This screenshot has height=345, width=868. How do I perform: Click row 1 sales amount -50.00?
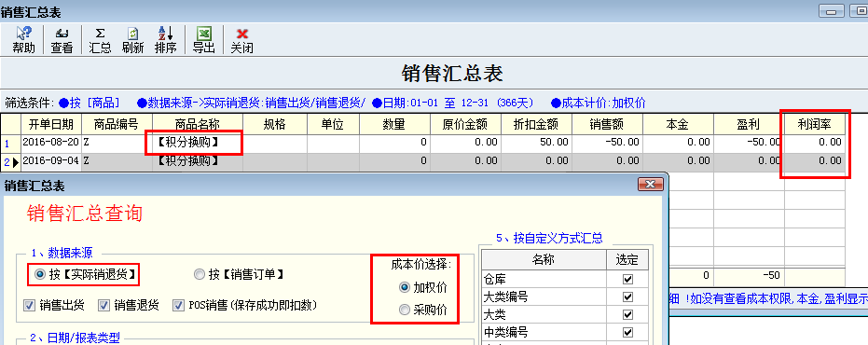tap(607, 143)
